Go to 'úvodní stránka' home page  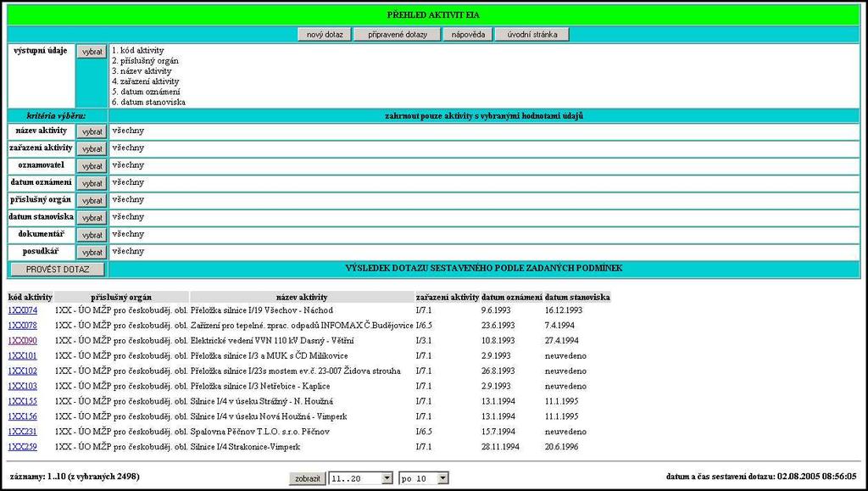pyautogui.click(x=532, y=34)
